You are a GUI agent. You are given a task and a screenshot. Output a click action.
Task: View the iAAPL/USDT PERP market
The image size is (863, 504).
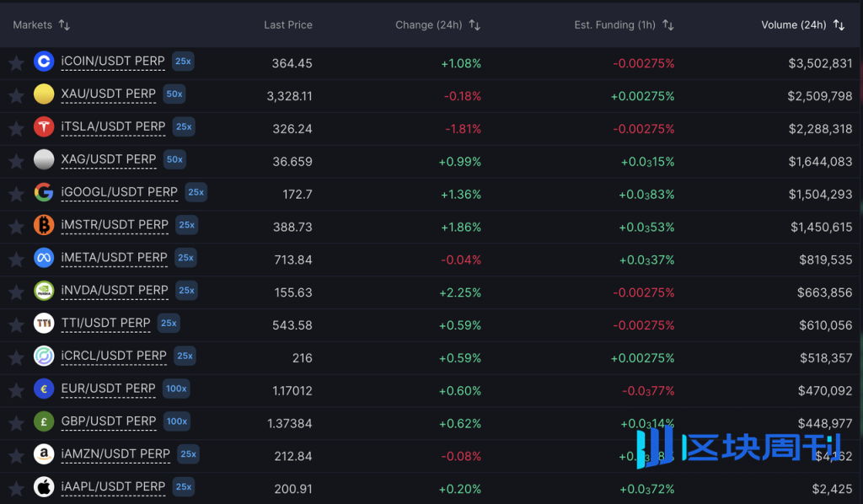coord(114,487)
